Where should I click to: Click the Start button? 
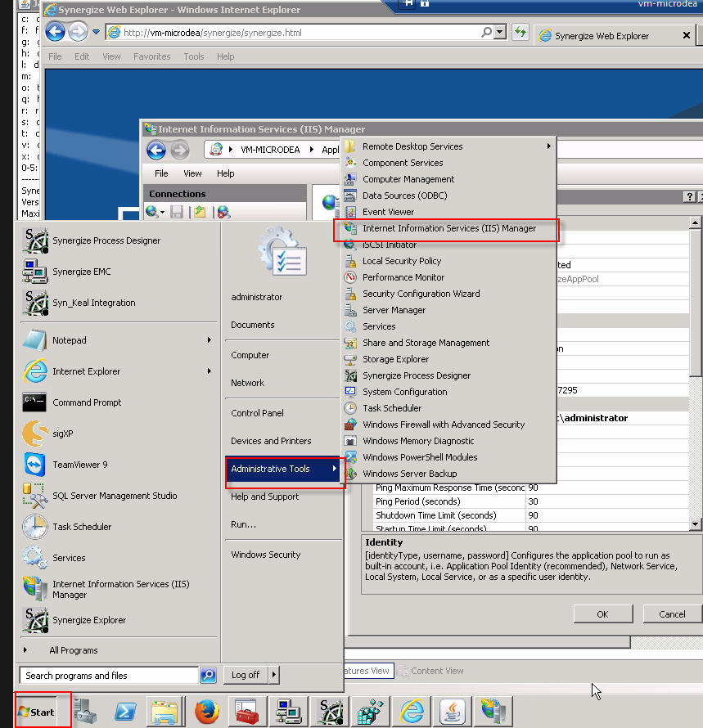click(x=37, y=712)
